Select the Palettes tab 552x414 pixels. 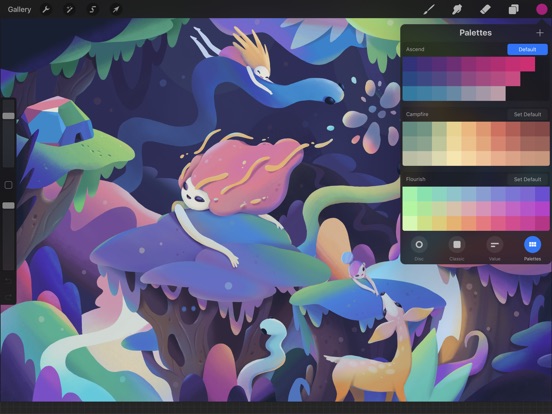[x=532, y=249]
